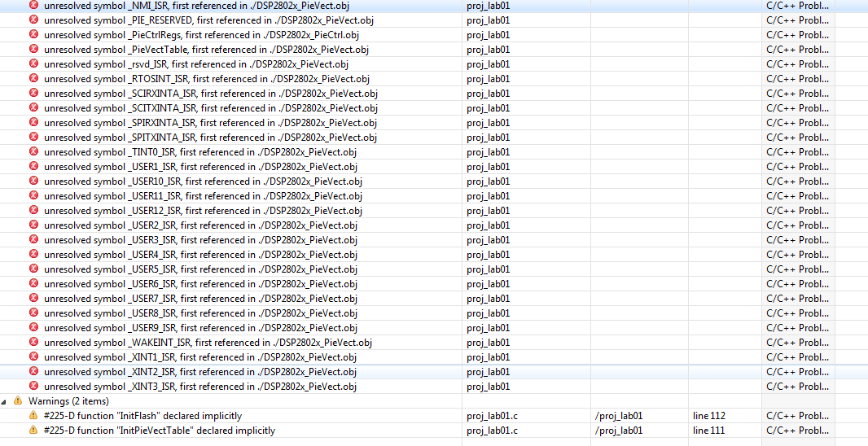The image size is (868, 446).
Task: Click error icon for unresolved symbol _NMI_ISR
Action: click(x=33, y=5)
